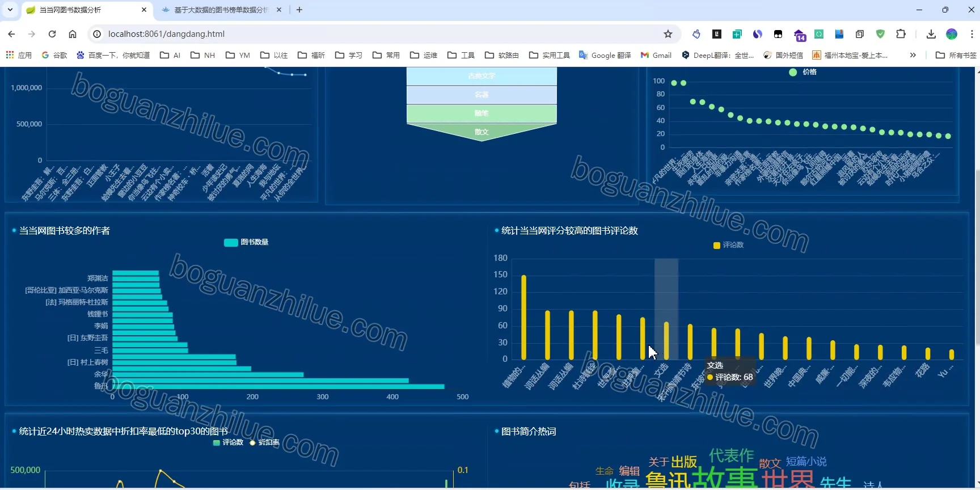Expand the 学习 bookmarks folder
Screen dimensions: 980x490
[349, 55]
